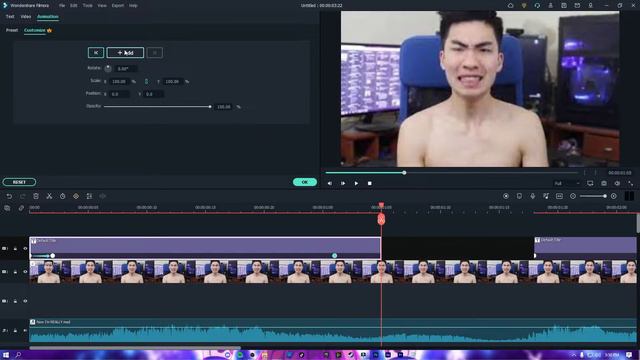Click the preview display settings monitor icon

(x=590, y=184)
